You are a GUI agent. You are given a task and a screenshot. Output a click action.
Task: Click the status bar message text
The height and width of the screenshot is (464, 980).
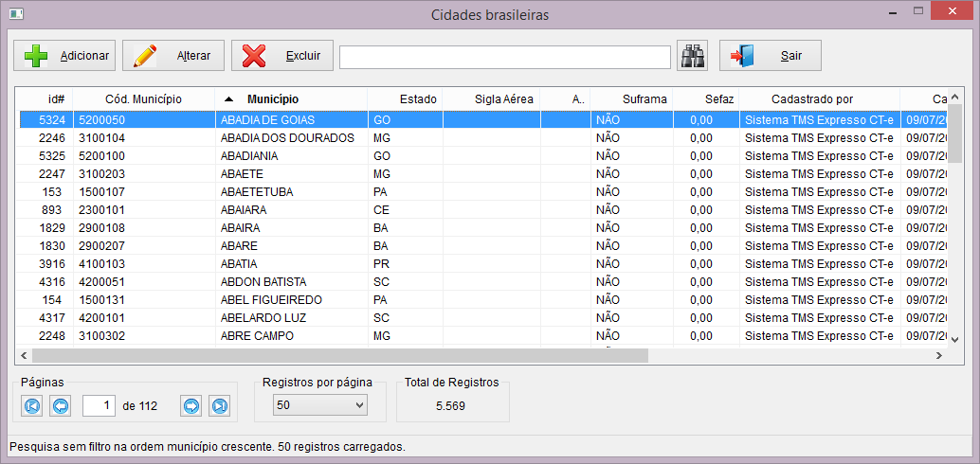[209, 447]
